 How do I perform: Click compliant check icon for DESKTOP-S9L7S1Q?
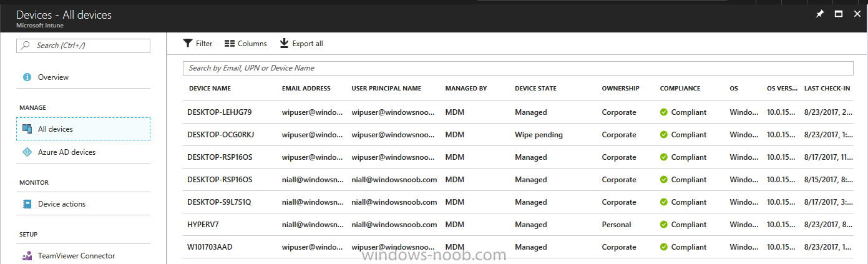pos(664,202)
